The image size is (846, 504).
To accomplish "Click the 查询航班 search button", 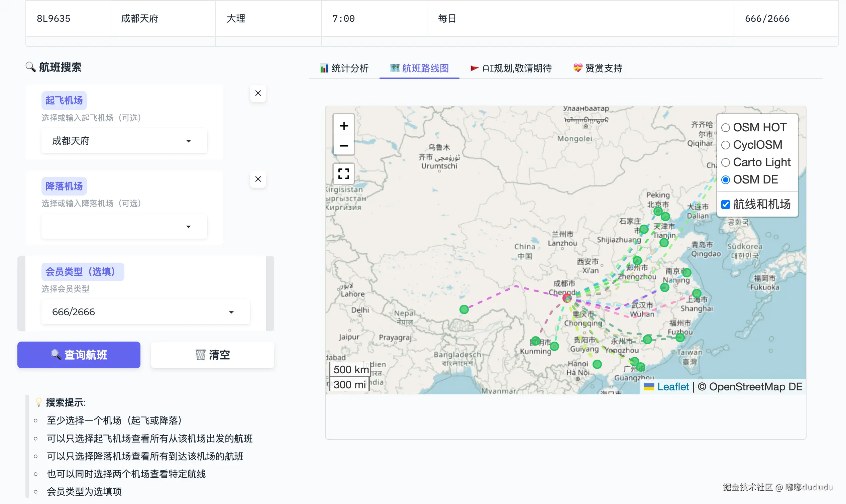I will 79,355.
